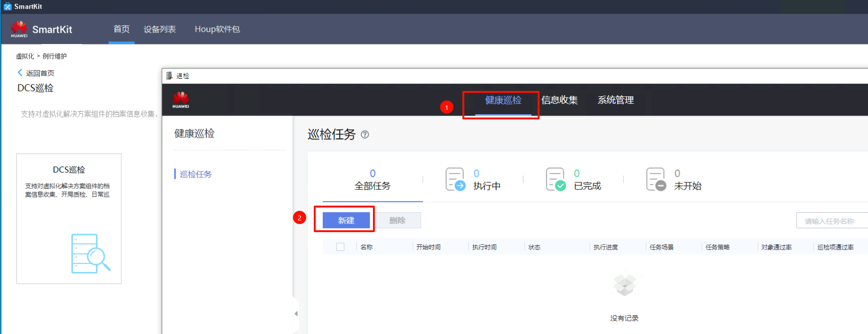Click the back arrow next to 返回首页
The image size is (868, 334).
[20, 72]
